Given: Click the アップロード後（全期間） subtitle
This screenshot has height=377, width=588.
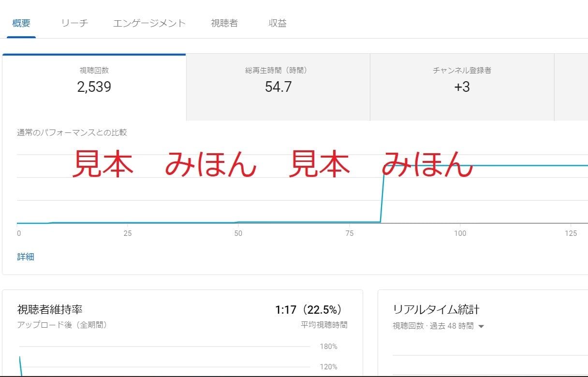Looking at the screenshot, I should point(62,325).
